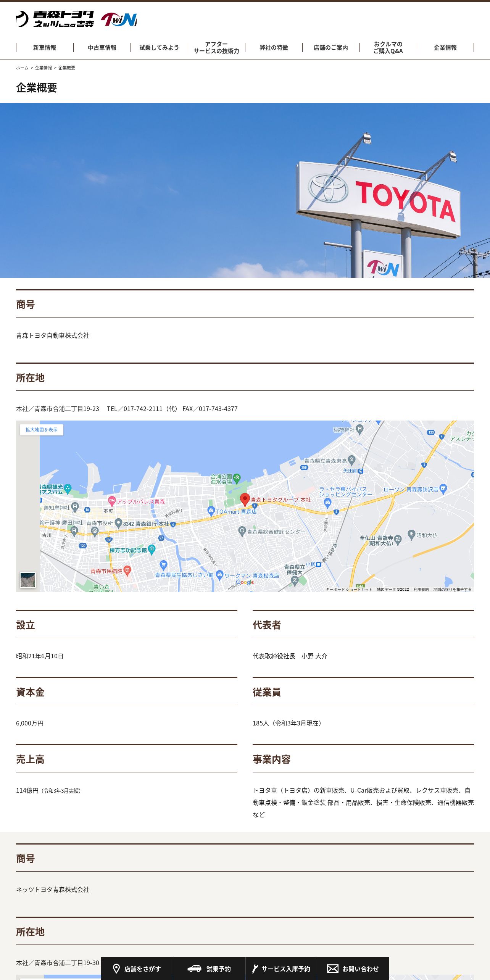Click the サービス入庫予約 bottom bar button

click(x=281, y=969)
